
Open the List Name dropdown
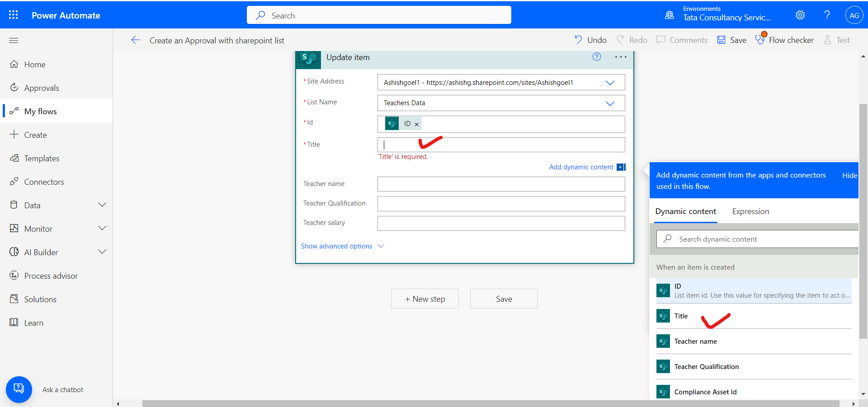click(610, 103)
